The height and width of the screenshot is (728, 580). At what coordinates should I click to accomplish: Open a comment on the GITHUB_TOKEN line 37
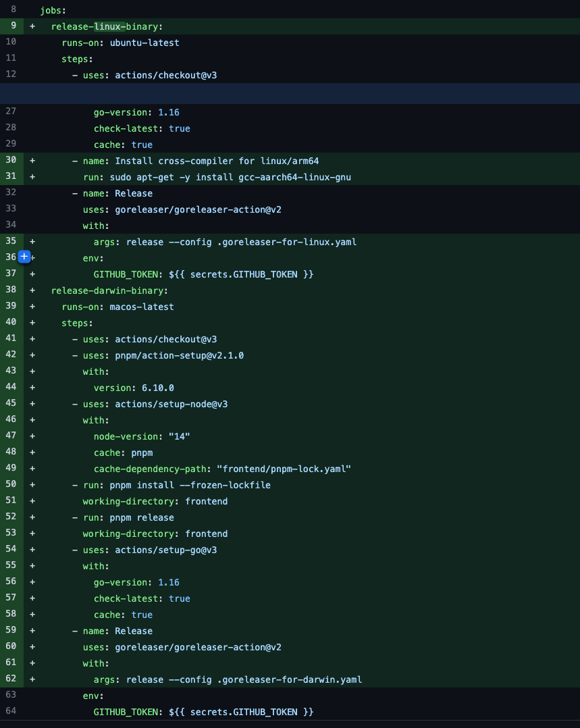[x=24, y=274]
